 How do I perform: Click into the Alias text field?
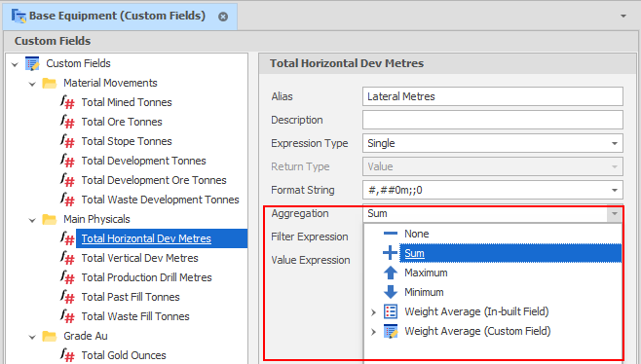[493, 96]
